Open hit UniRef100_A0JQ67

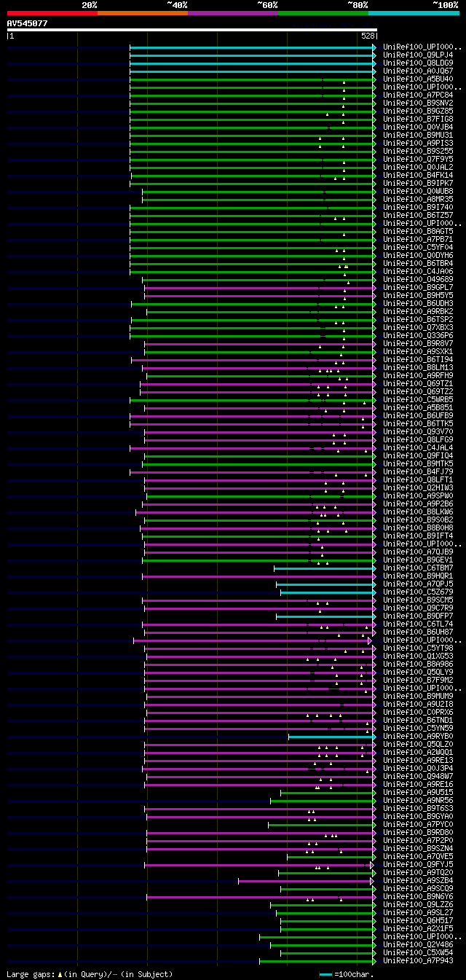click(418, 71)
